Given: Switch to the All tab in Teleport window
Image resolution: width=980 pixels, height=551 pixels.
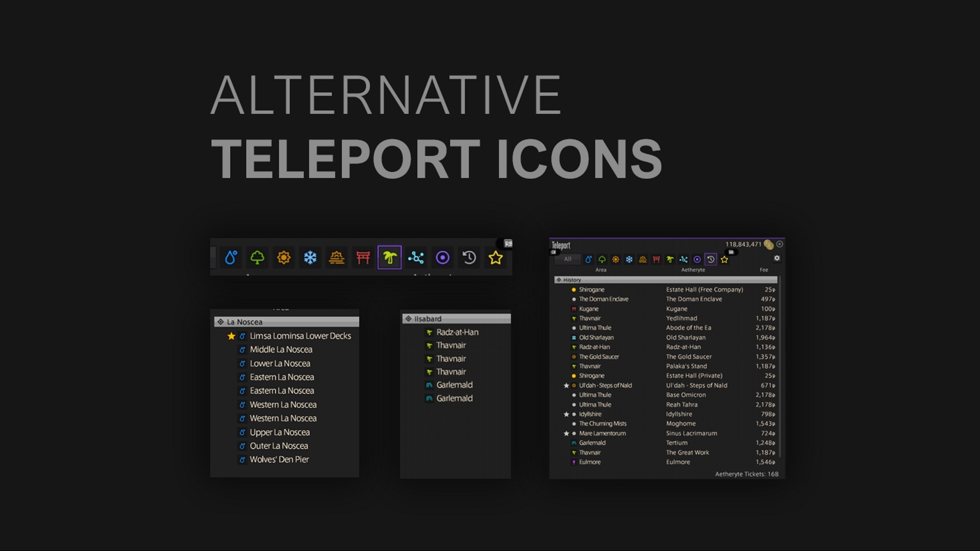Looking at the screenshot, I should [568, 259].
